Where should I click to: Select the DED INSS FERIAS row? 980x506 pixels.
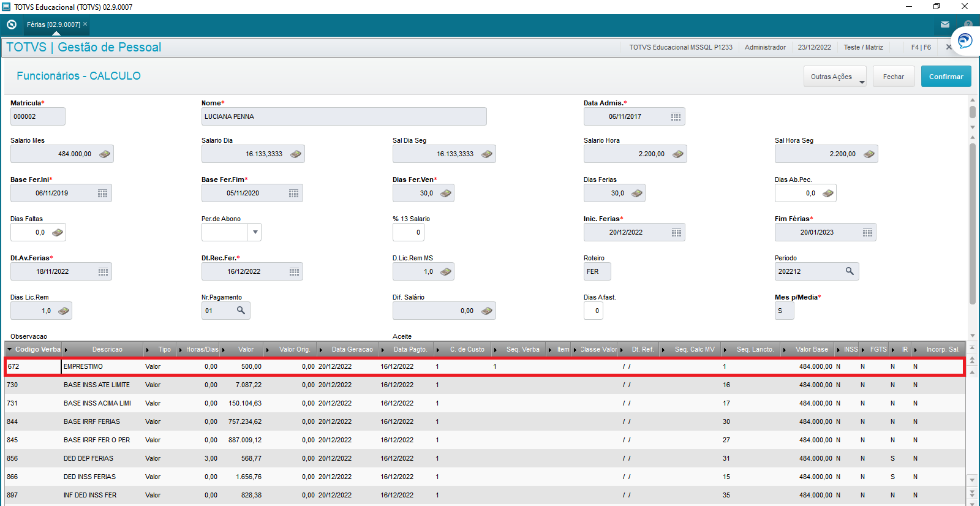484,477
